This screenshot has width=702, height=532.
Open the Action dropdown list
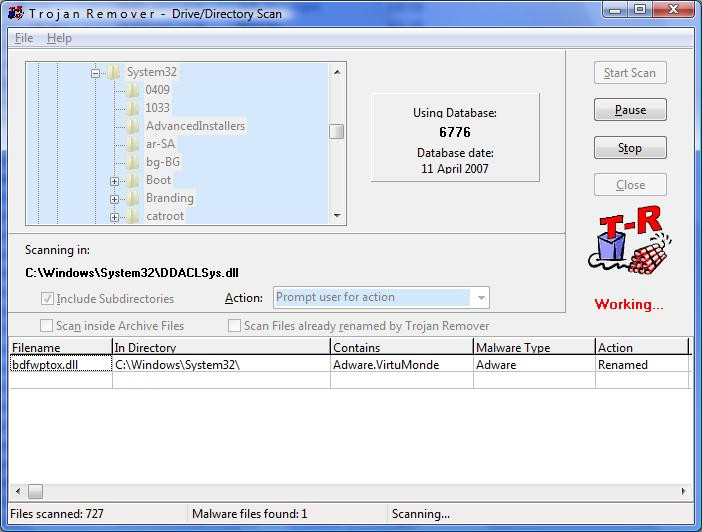click(x=481, y=298)
